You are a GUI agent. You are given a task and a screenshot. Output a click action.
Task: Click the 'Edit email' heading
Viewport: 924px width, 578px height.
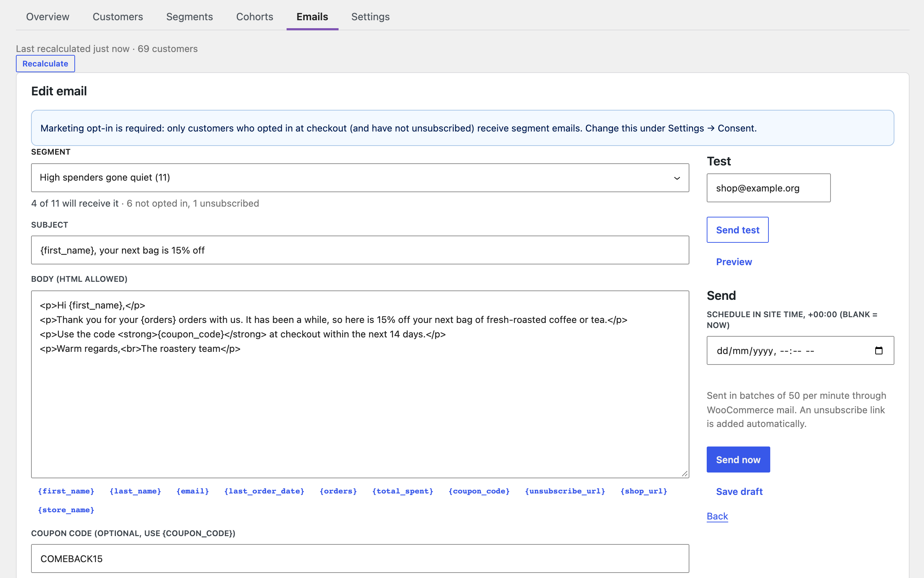59,91
